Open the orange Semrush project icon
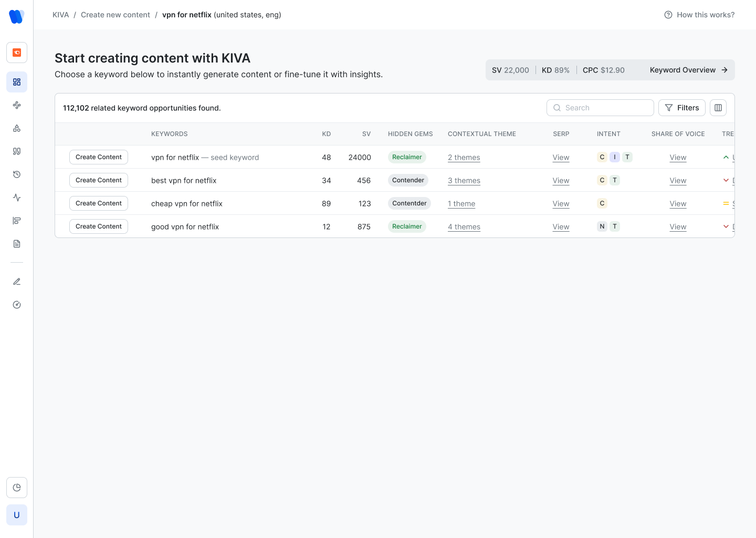This screenshot has height=538, width=756. click(x=17, y=53)
